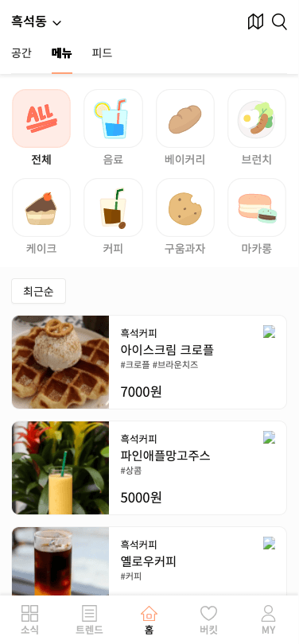The height and width of the screenshot is (644, 299).
Task: Go to 버킷 in bottom navigation
Action: point(208,619)
